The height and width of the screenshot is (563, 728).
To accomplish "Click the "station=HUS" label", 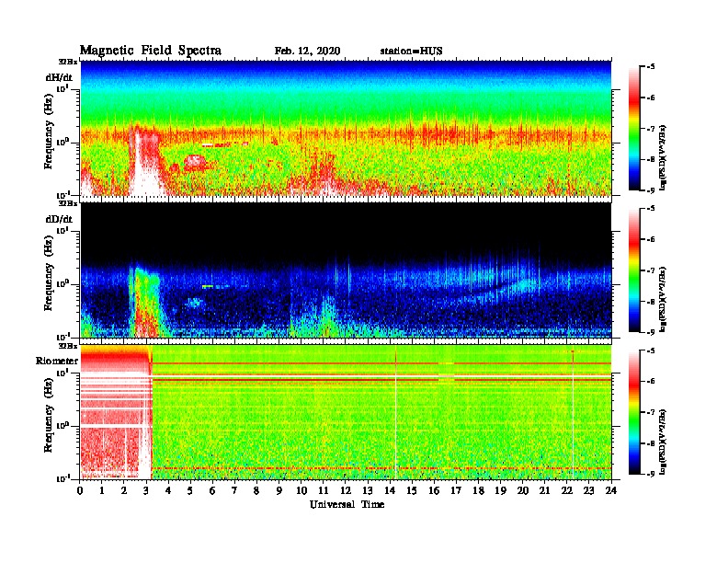I will tap(411, 52).
